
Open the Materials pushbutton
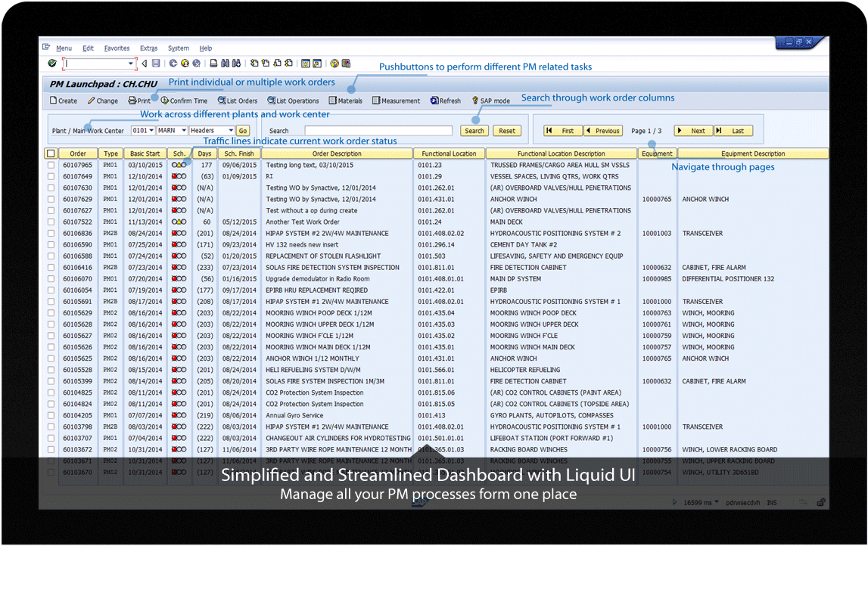pos(346,101)
